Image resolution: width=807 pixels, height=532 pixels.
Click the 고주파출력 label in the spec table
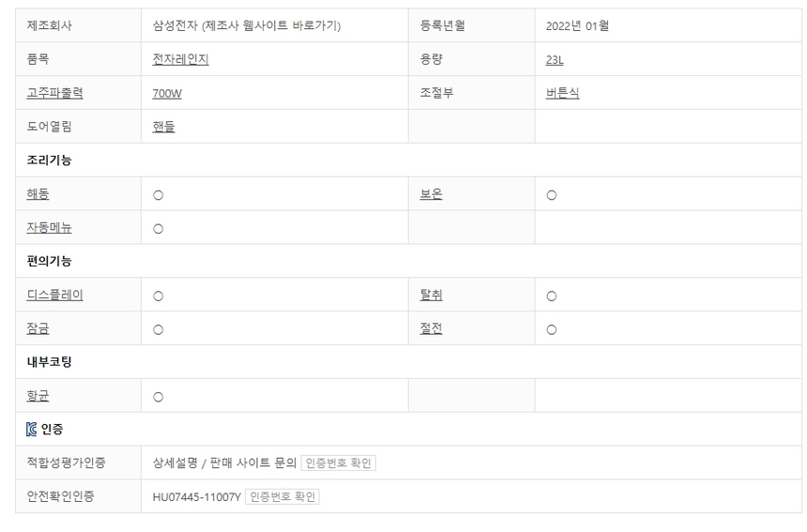pyautogui.click(x=55, y=93)
